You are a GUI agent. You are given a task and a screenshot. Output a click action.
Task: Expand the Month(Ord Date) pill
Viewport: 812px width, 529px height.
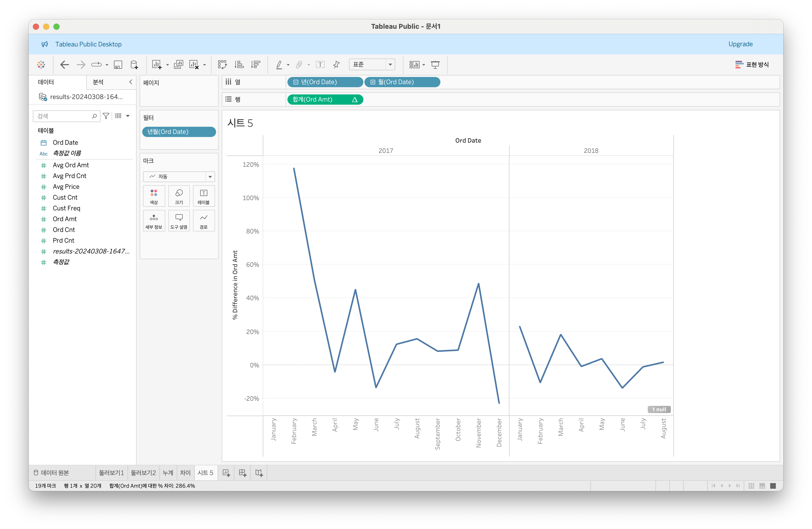pyautogui.click(x=373, y=82)
